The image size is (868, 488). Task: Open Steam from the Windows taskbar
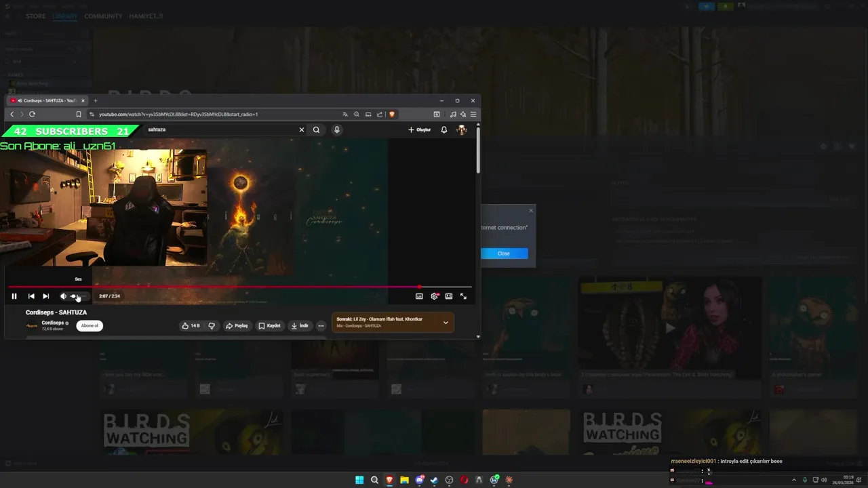(434, 480)
